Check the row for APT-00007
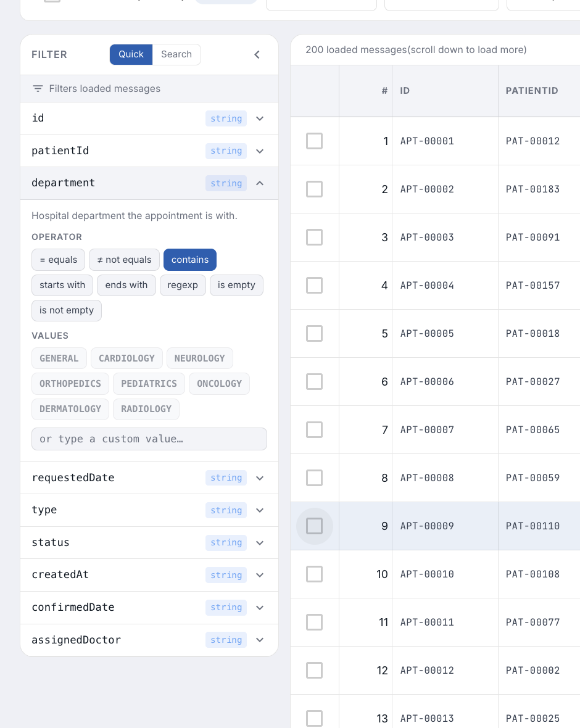This screenshot has height=728, width=580. [315, 430]
